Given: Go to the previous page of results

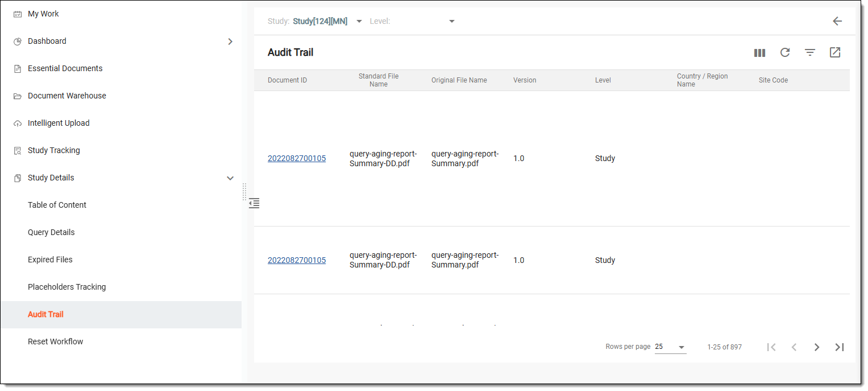Looking at the screenshot, I should (794, 347).
